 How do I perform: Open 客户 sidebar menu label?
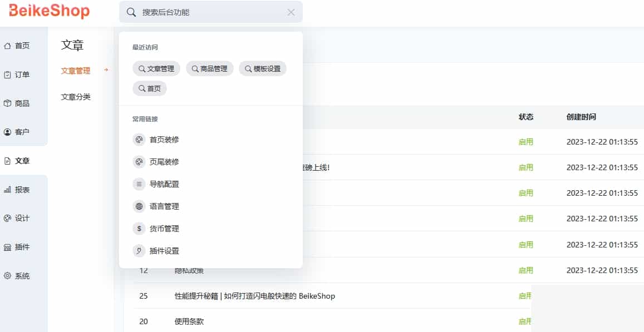[22, 132]
